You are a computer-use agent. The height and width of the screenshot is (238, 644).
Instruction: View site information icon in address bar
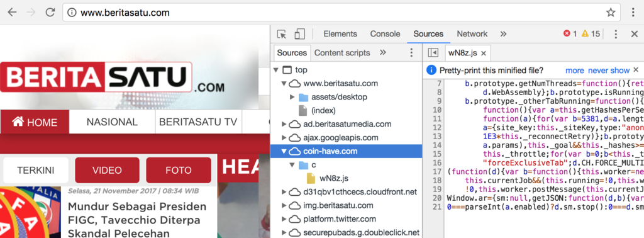72,13
